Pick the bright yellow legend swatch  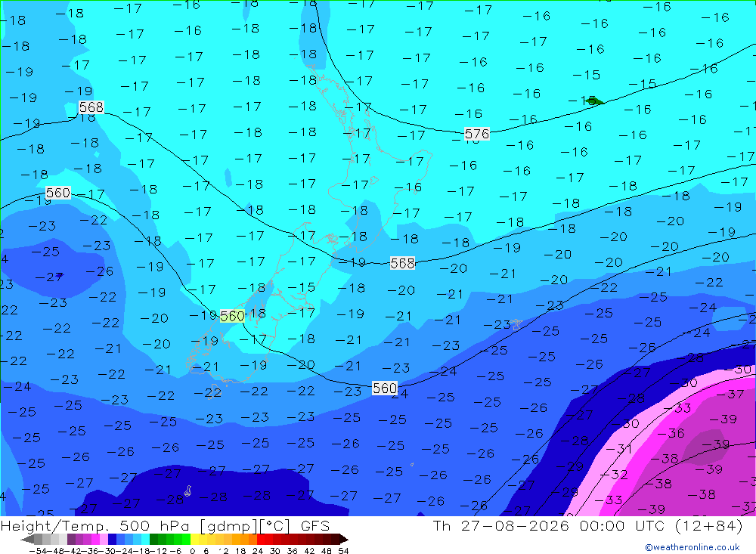[195, 539]
